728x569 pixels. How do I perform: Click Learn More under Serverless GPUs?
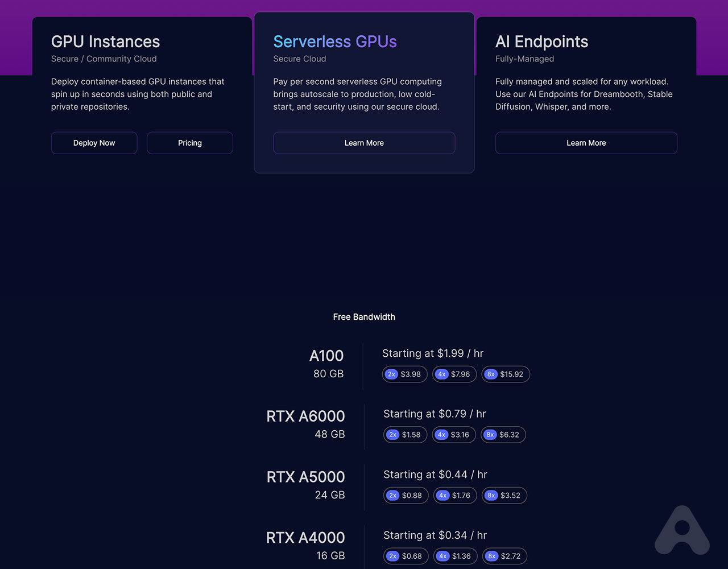click(364, 143)
